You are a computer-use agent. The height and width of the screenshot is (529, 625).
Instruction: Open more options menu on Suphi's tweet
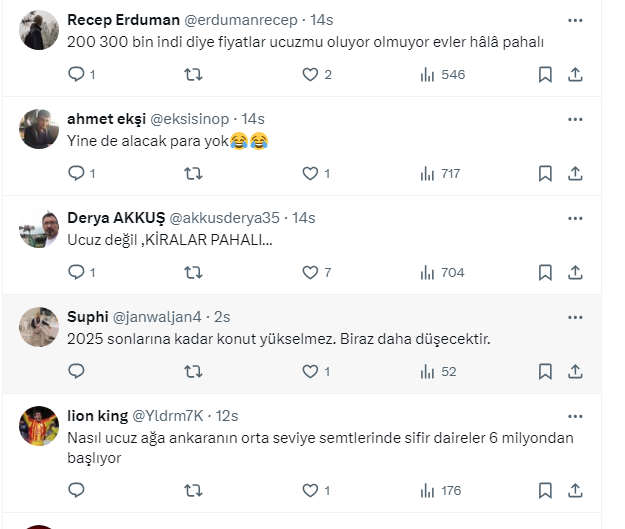(575, 317)
